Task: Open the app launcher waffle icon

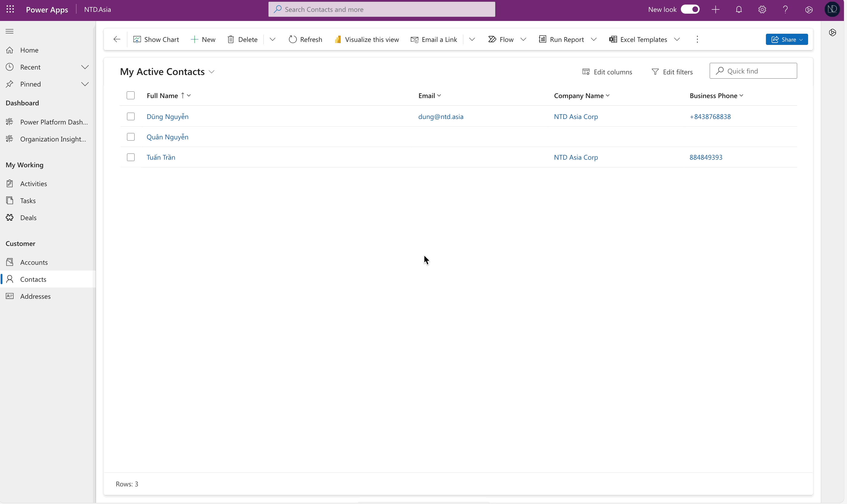Action: [10, 9]
